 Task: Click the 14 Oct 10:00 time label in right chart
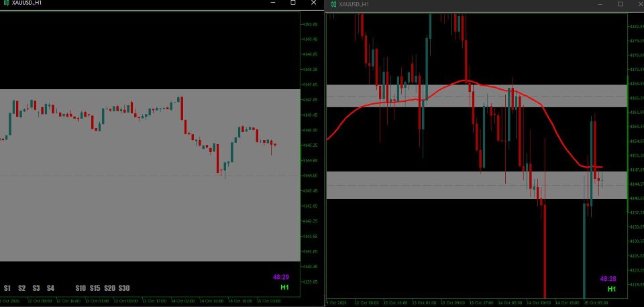539,302
